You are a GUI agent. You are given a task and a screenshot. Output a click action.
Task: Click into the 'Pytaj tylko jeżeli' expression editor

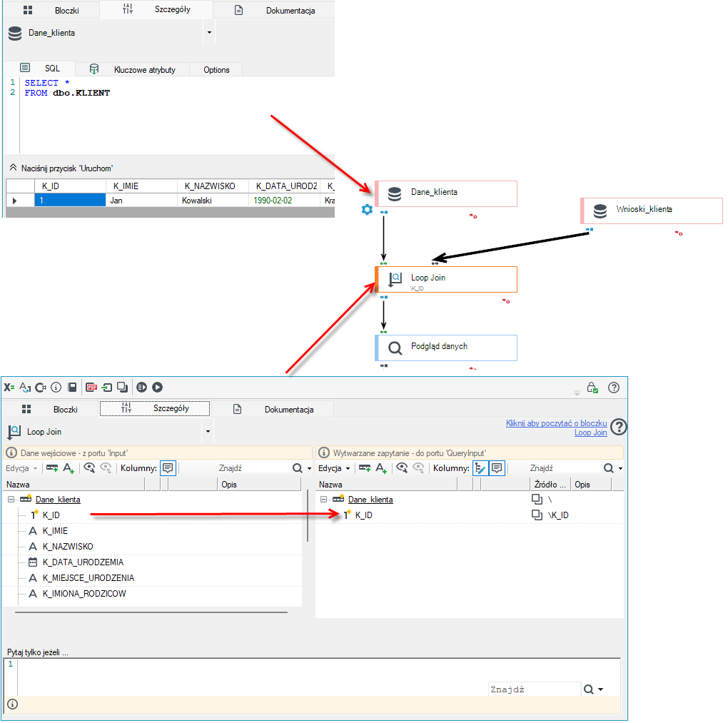click(318, 677)
